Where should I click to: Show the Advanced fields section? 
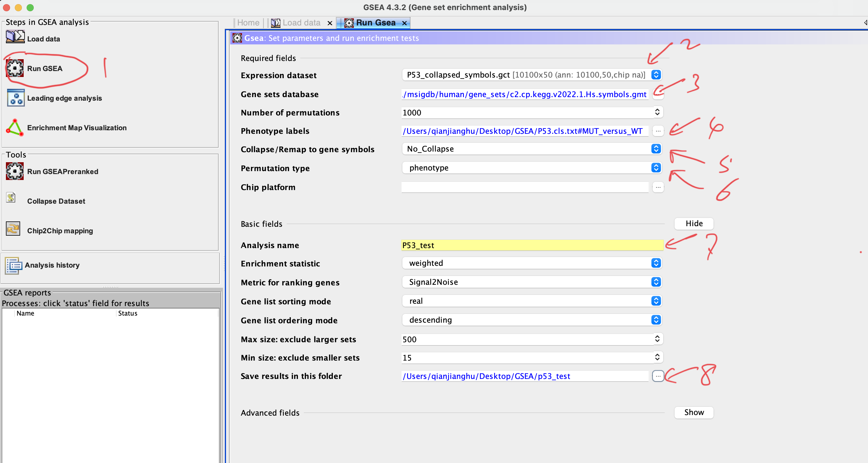click(x=694, y=412)
